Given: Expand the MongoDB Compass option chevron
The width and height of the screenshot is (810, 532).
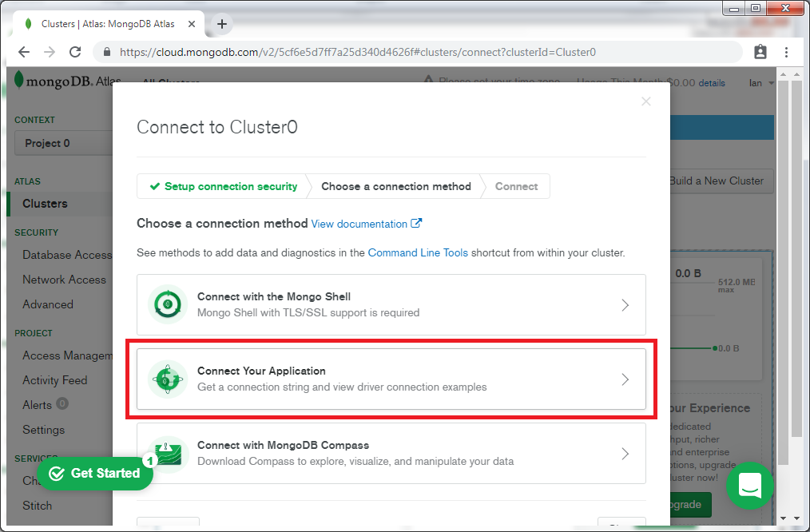Looking at the screenshot, I should coord(625,454).
